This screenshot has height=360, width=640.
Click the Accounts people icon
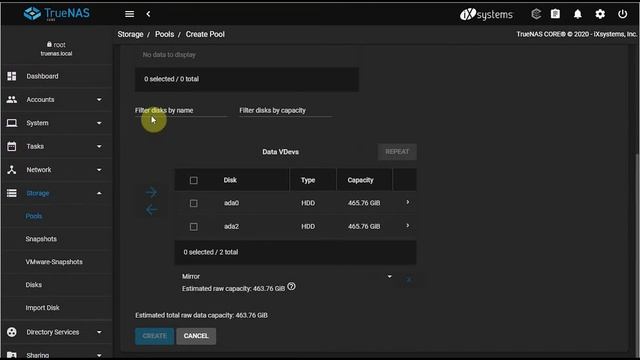click(x=12, y=99)
